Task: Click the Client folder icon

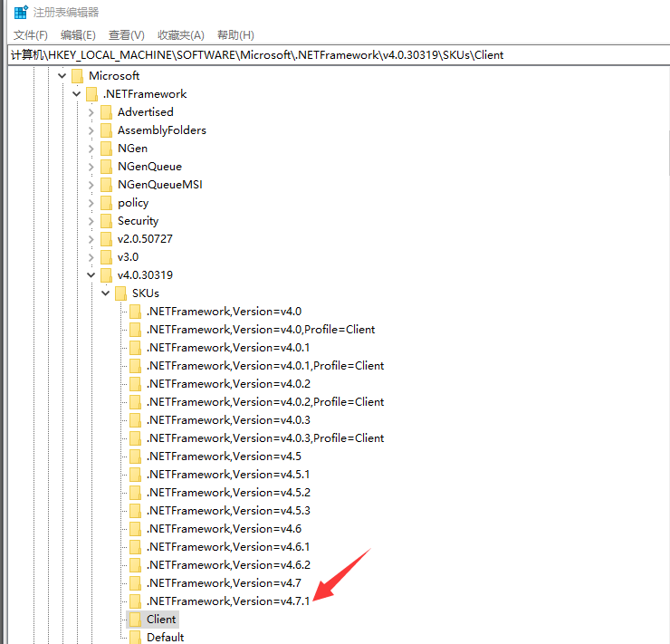Action: (x=136, y=620)
